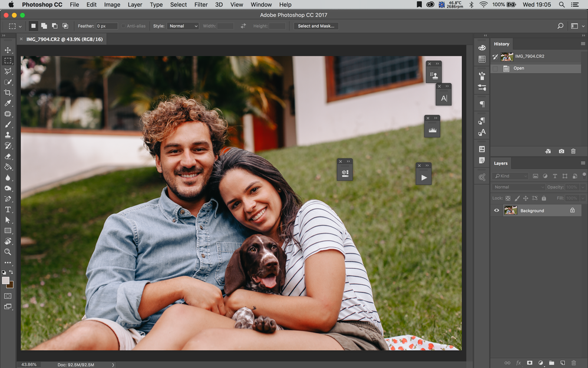Create new document from current state

point(548,151)
